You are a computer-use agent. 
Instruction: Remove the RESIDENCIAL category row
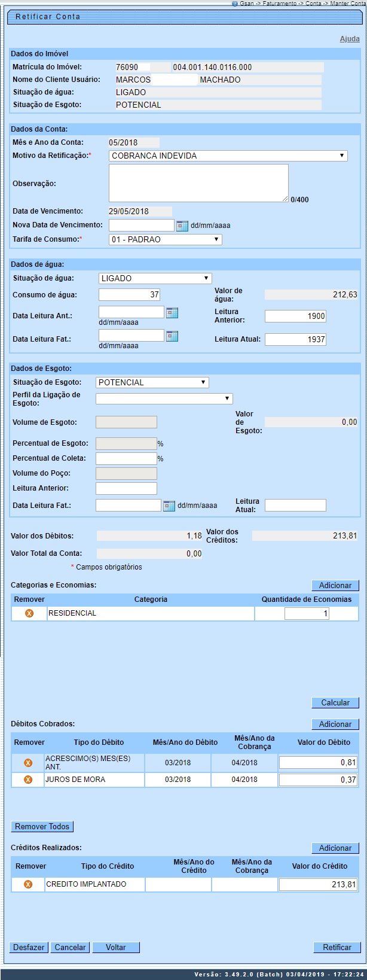click(x=29, y=613)
